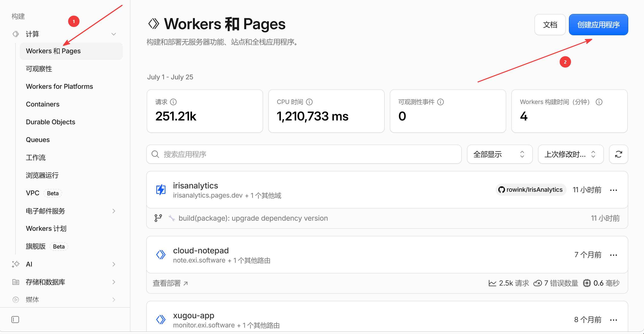Click the 计算 compute sidebar icon
This screenshot has height=334, width=644.
click(x=16, y=34)
